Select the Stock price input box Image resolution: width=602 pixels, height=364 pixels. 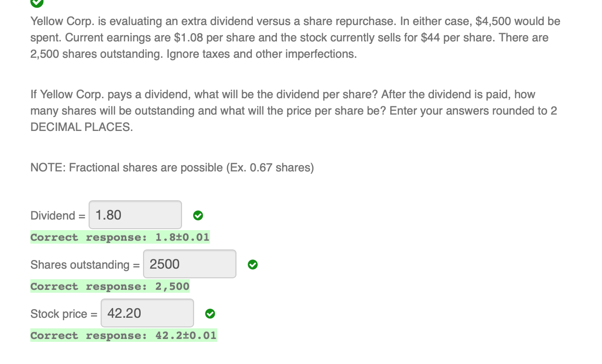click(147, 313)
